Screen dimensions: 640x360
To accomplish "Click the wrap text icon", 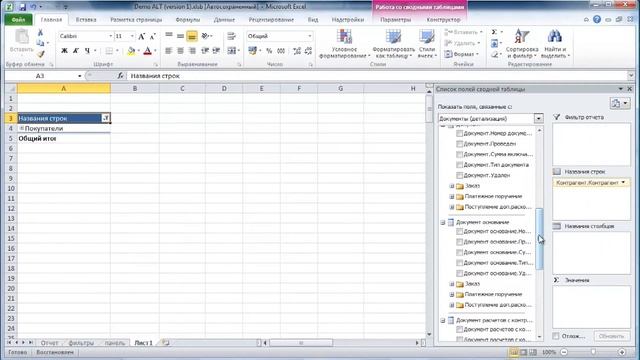I will 231,36.
